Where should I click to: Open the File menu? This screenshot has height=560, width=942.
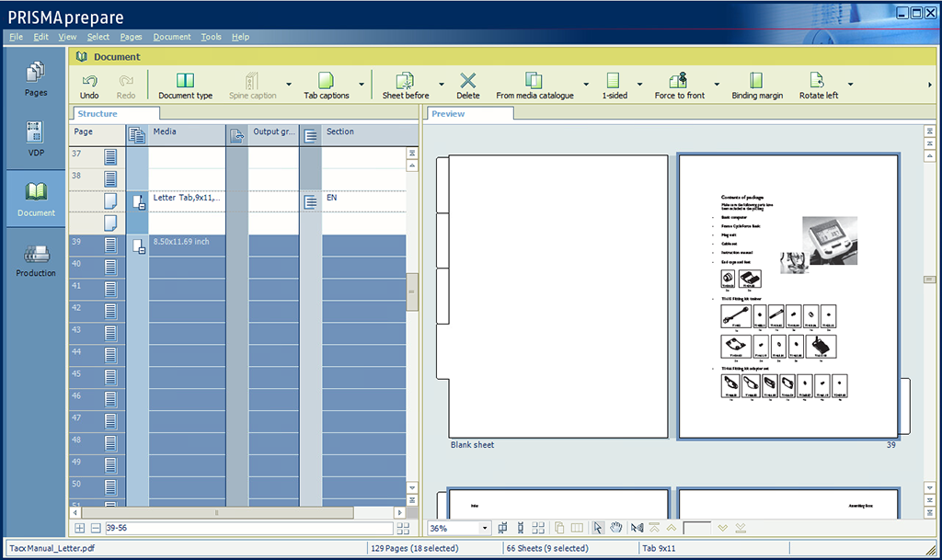pyautogui.click(x=17, y=37)
